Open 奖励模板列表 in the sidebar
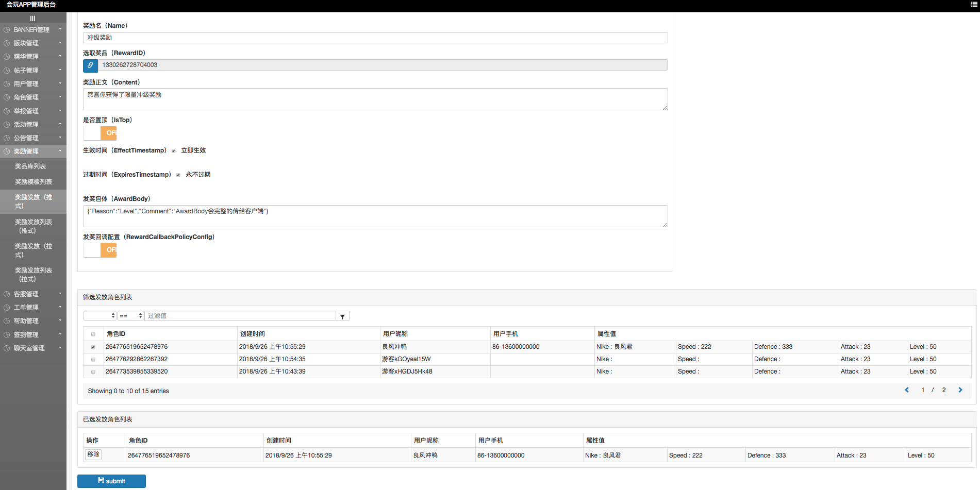The height and width of the screenshot is (490, 980). tap(34, 182)
